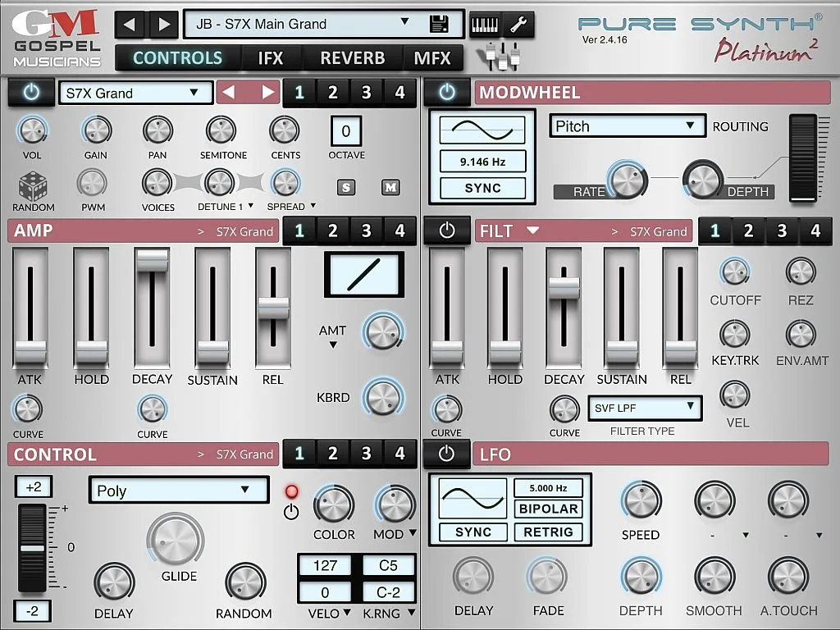Switch to the REVERB tab
Image resolution: width=840 pixels, height=630 pixels.
tap(353, 57)
